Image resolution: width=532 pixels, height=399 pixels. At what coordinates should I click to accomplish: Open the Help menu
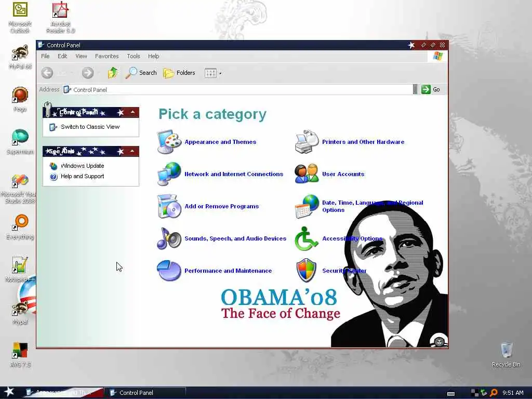tap(153, 56)
